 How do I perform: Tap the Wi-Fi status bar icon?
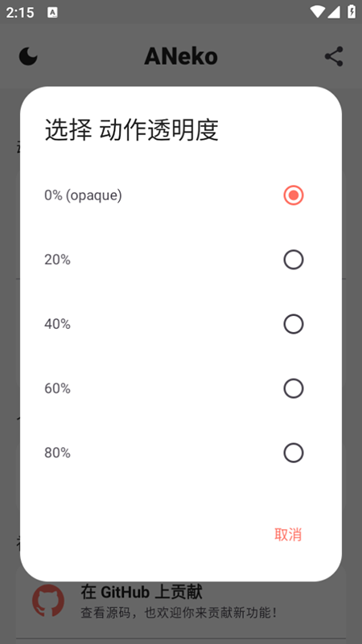pyautogui.click(x=317, y=11)
